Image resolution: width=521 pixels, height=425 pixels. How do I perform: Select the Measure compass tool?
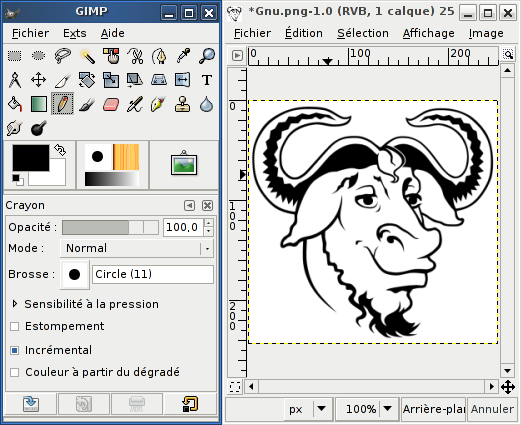pyautogui.click(x=14, y=80)
